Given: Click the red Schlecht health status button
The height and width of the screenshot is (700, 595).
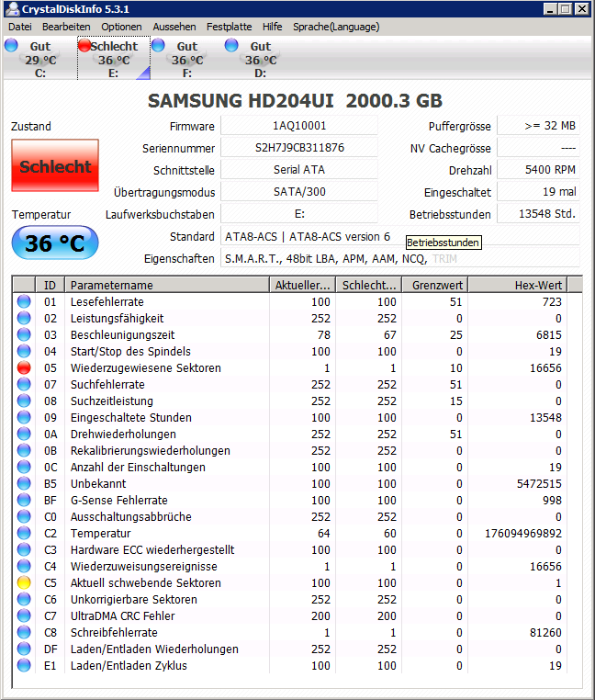Looking at the screenshot, I should click(x=55, y=165).
